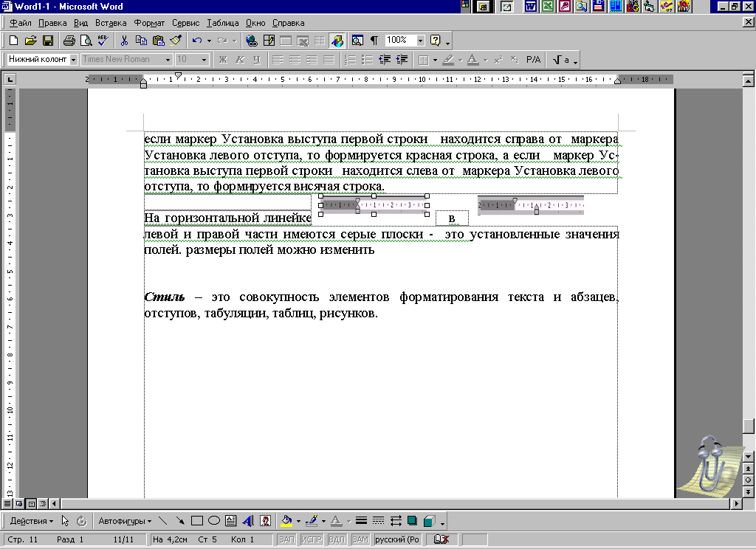Expand the undo history arrow
This screenshot has height=549, width=756.
pos(209,41)
